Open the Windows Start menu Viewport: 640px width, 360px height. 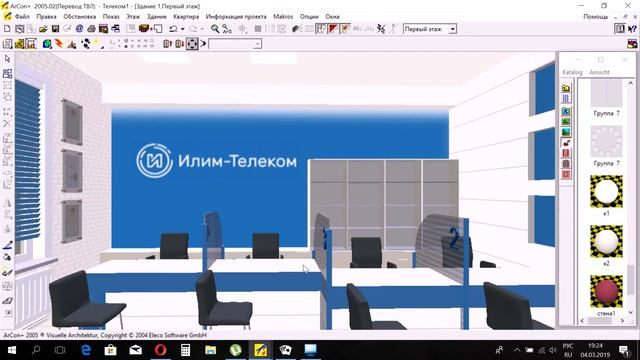coord(11,350)
